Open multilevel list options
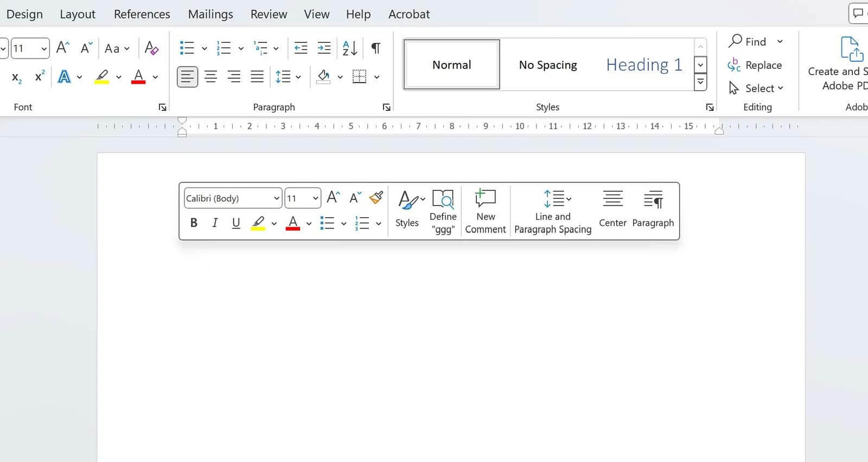The image size is (868, 462). (265, 48)
